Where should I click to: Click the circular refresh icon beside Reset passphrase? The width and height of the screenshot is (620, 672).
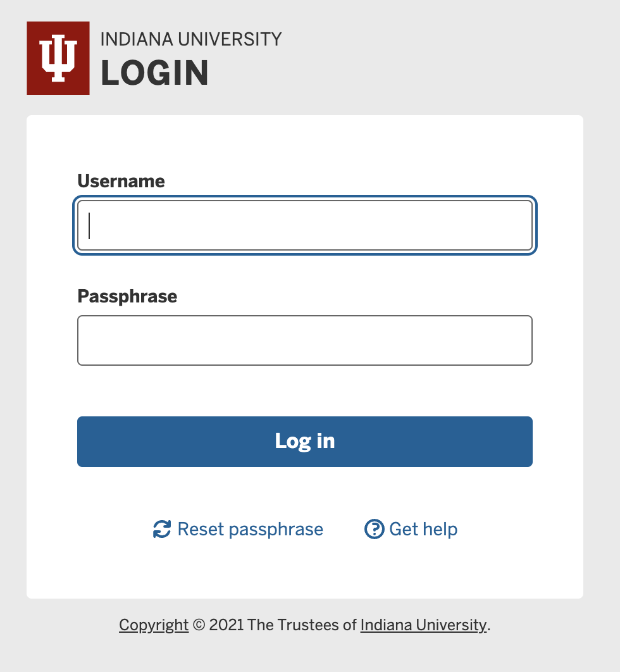pyautogui.click(x=162, y=529)
